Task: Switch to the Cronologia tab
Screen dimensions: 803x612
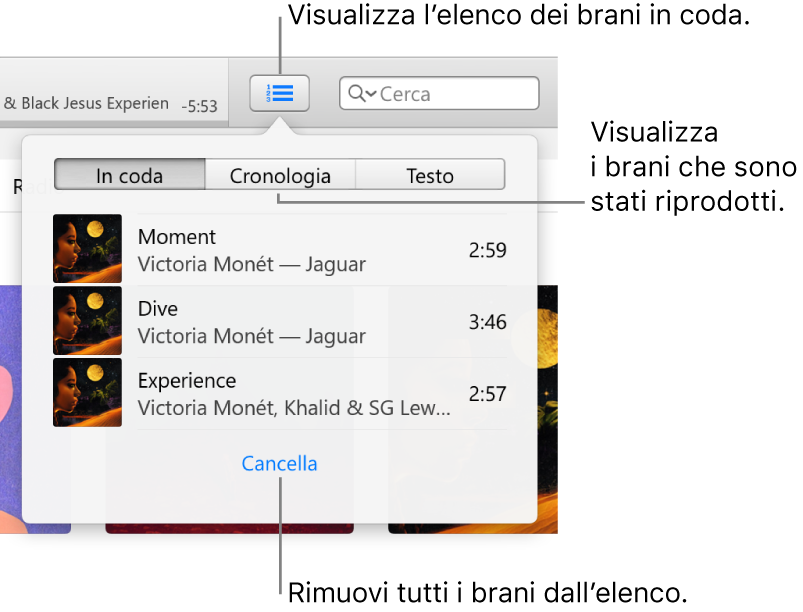Action: click(280, 175)
